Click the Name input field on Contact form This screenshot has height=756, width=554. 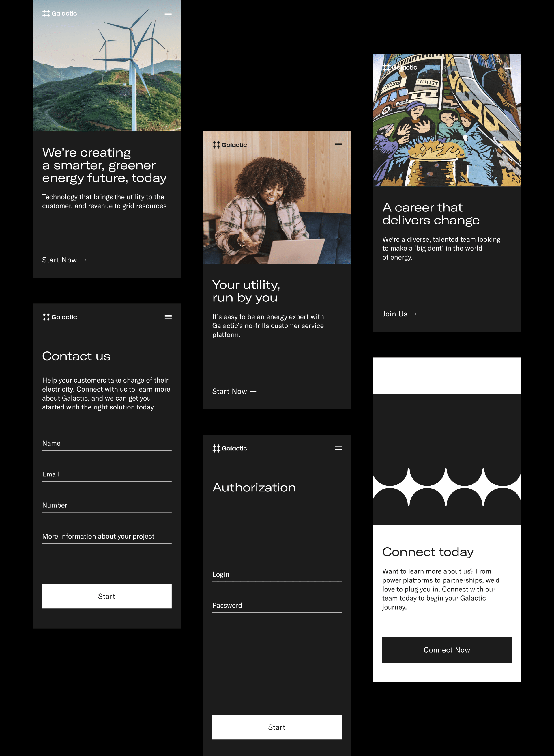107,443
